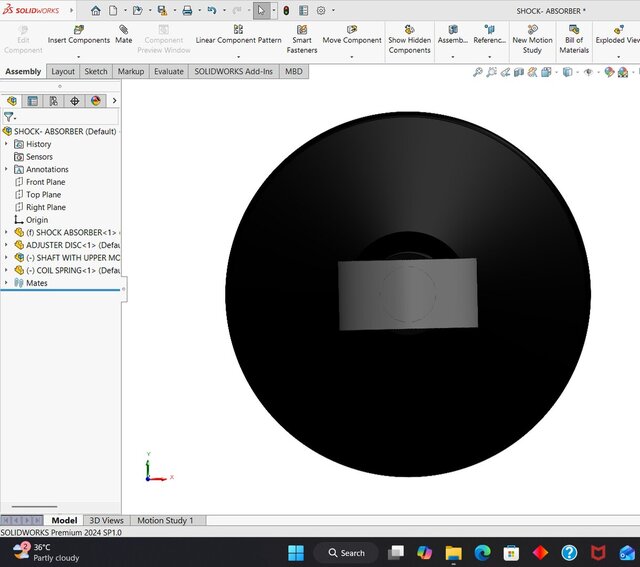640x567 pixels.
Task: Expand the Mates folder
Action: 6,282
